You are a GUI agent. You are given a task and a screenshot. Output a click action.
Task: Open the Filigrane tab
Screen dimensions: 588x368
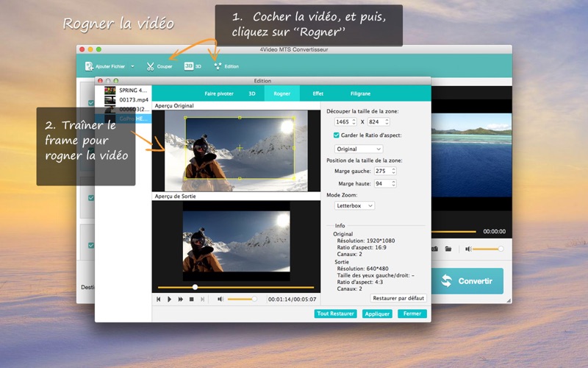(x=360, y=93)
